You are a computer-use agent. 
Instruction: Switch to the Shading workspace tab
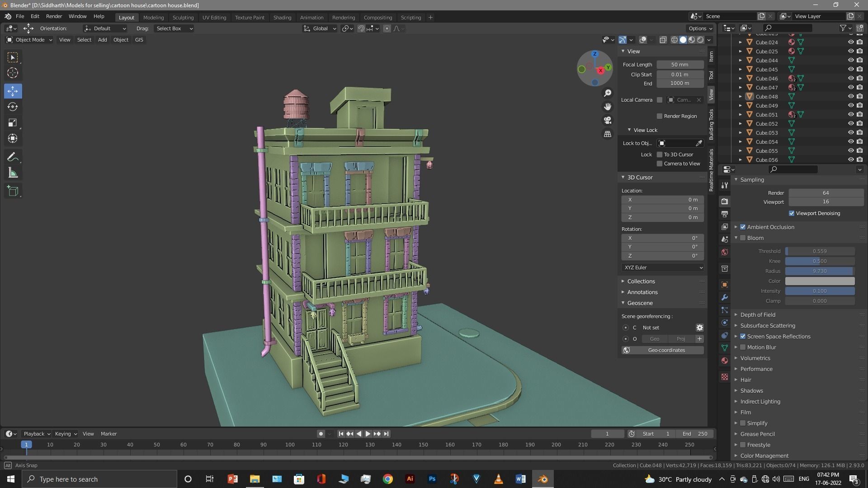tap(282, 18)
